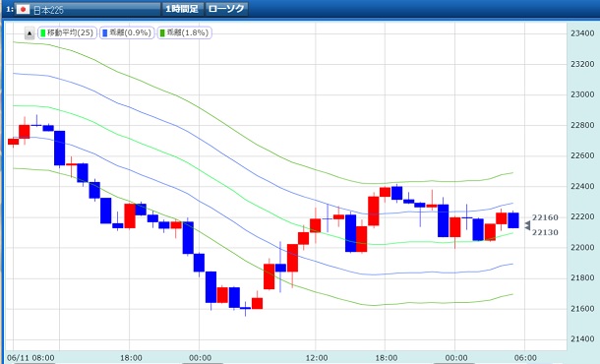Click the 22130 bid price label
The image size is (600, 364).
(x=545, y=232)
